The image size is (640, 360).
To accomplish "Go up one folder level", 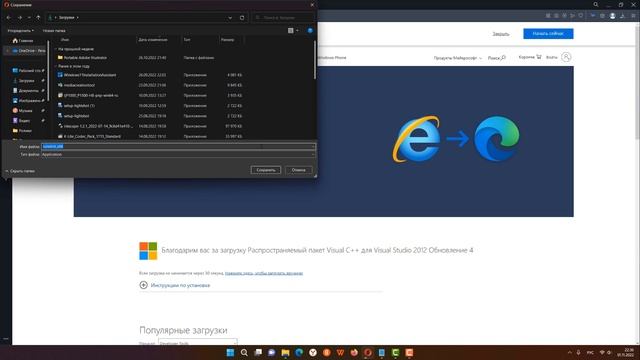I will coord(38,18).
